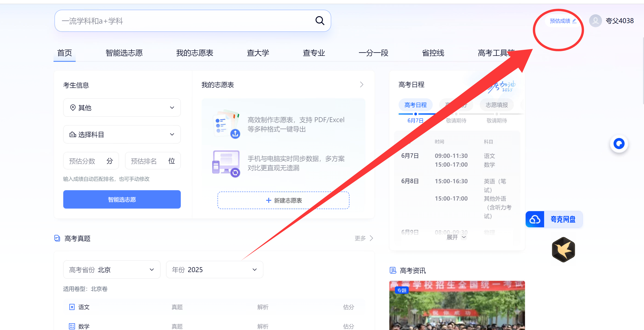Open 真题 for 语文 row
644x330 pixels.
tap(177, 307)
